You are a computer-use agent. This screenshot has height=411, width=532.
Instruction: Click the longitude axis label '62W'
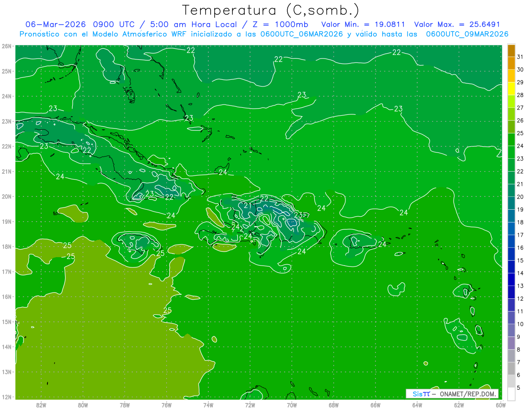[458, 405]
